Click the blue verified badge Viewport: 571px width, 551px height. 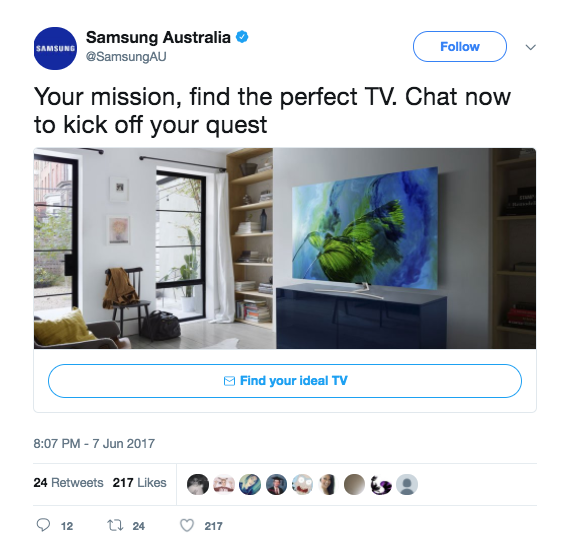(242, 37)
